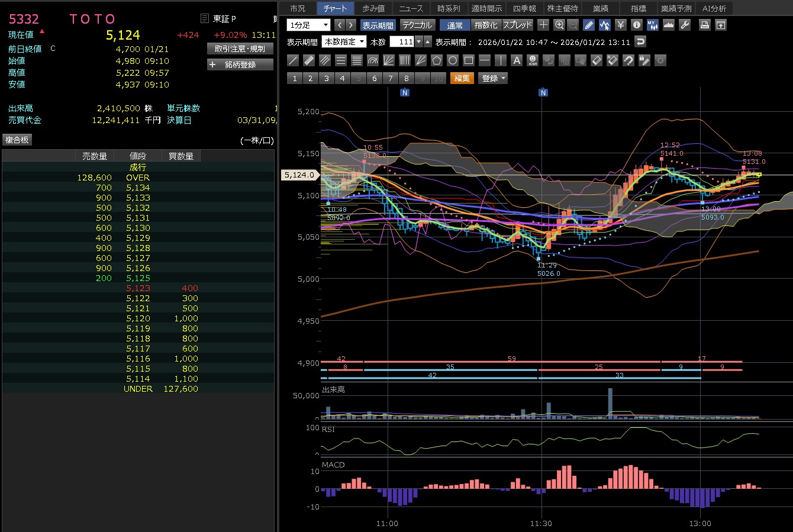This screenshot has width=793, height=532.
Task: Toggle the 表示期間 display button
Action: click(378, 25)
